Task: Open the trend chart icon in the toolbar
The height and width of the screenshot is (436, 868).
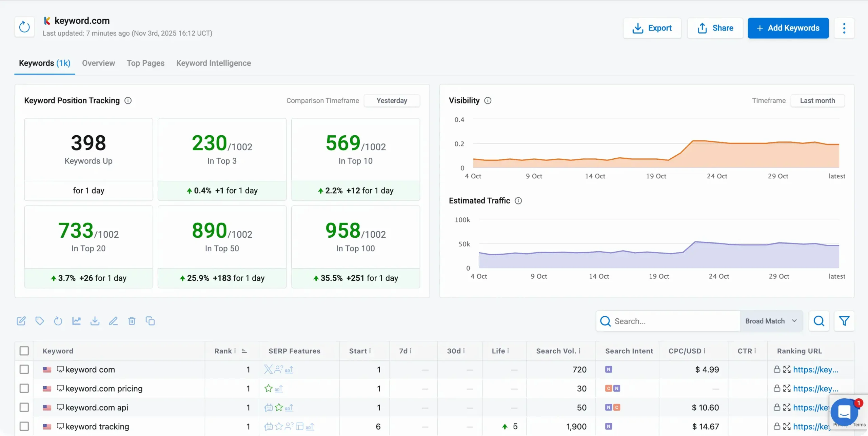Action: (x=76, y=321)
